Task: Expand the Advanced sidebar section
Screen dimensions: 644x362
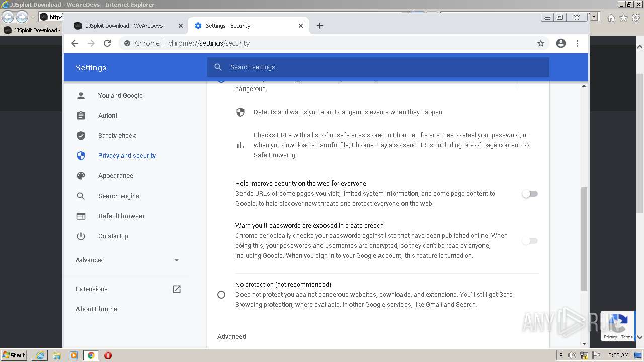Action: coord(127,260)
